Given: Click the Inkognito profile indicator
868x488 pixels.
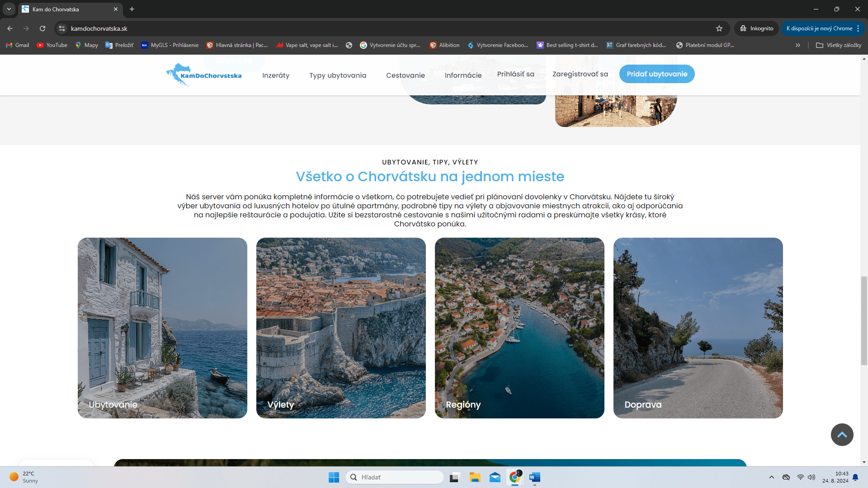Looking at the screenshot, I should pyautogui.click(x=756, y=28).
